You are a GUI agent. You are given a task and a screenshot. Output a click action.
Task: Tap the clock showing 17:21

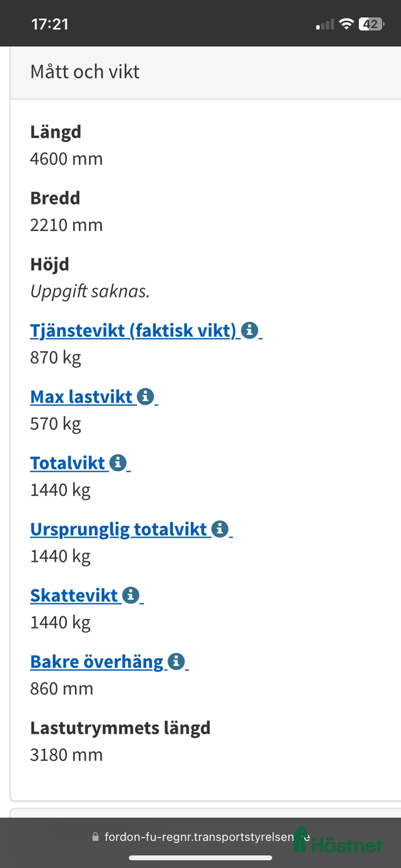(x=49, y=24)
